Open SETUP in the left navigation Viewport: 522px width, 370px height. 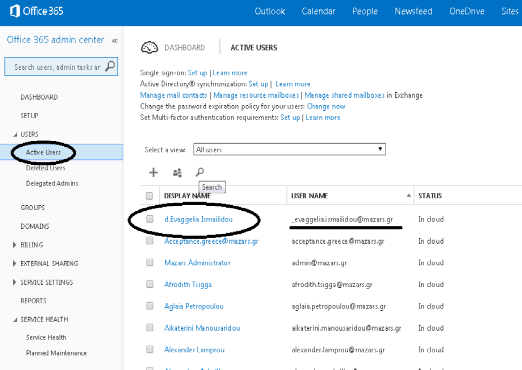point(29,115)
